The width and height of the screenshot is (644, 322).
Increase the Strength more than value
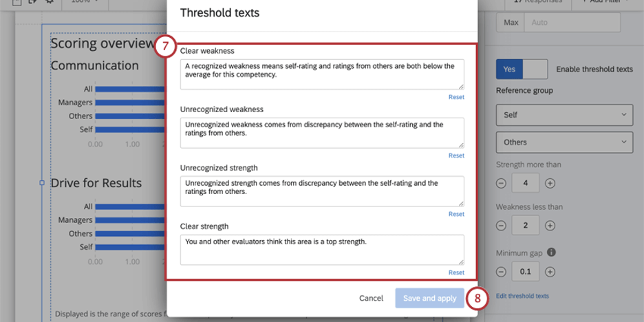coord(550,183)
